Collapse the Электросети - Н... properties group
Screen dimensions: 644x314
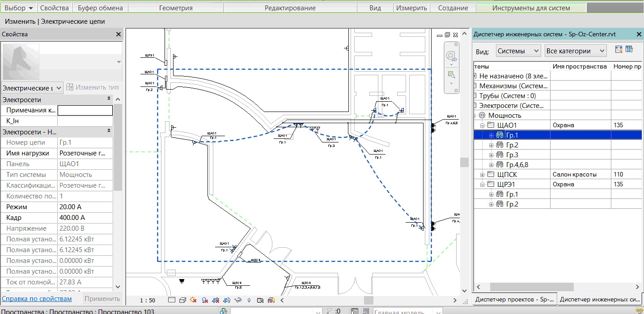108,132
